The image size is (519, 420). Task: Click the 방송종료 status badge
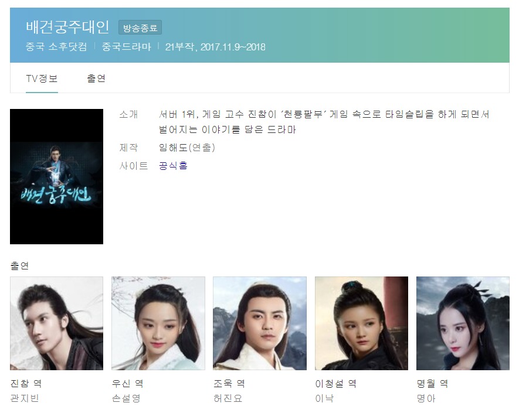[x=140, y=28]
